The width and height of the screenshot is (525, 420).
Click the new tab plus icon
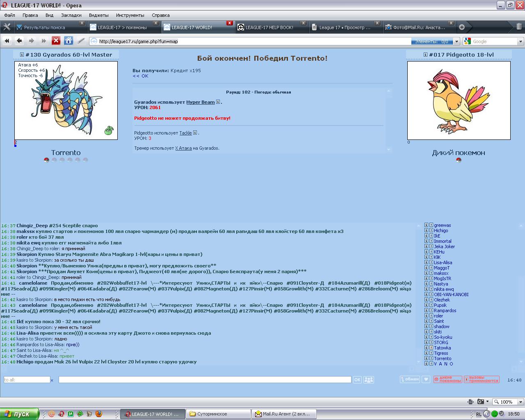[462, 27]
